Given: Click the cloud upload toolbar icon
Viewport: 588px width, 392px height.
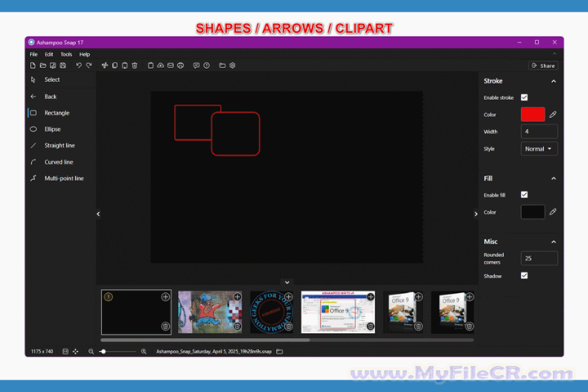Looking at the screenshot, I should click(161, 65).
